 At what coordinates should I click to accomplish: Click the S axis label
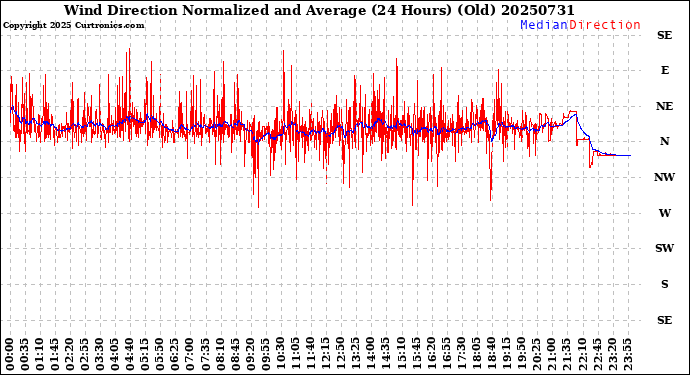click(664, 284)
